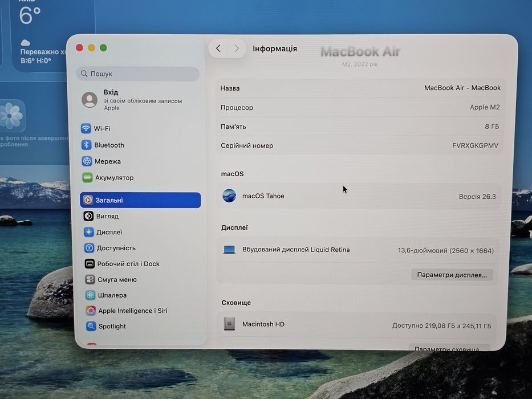The image size is (532, 399).
Task: Click the search magnifier icon in Пошук
Action: click(x=84, y=74)
